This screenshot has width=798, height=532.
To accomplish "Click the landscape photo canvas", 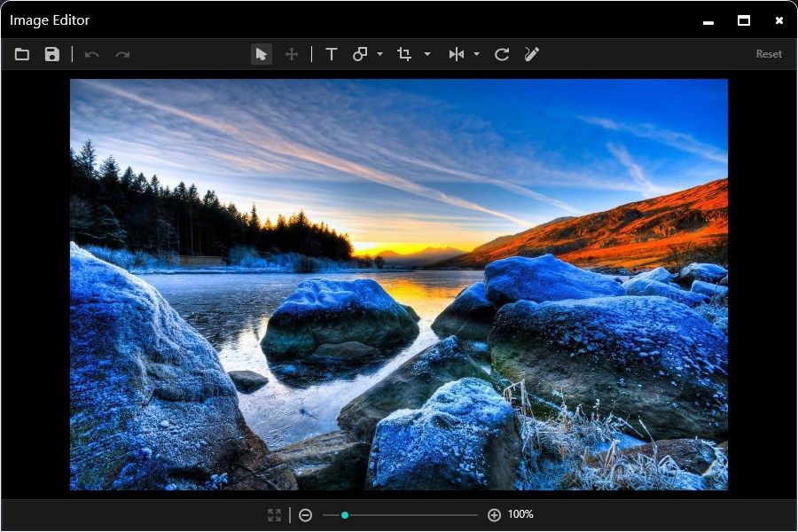I will [398, 285].
